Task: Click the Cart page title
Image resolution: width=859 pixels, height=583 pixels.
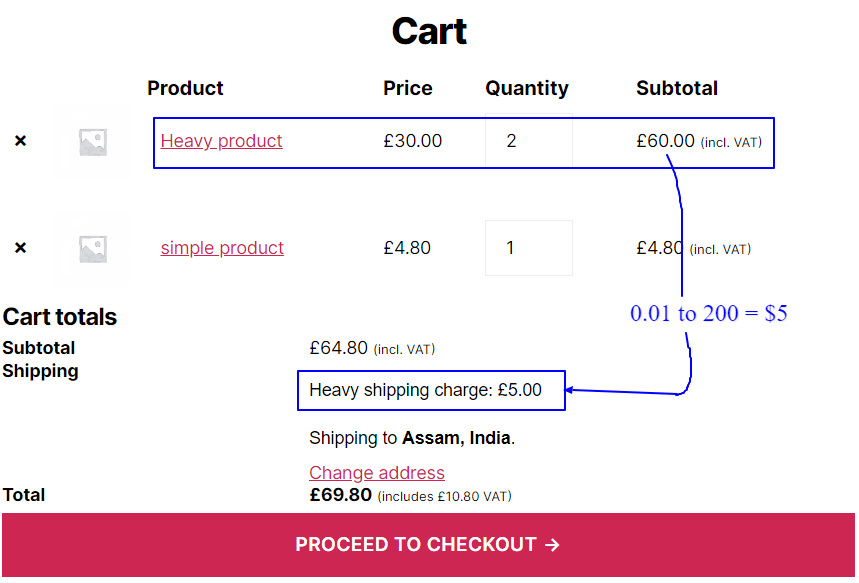Action: point(429,31)
